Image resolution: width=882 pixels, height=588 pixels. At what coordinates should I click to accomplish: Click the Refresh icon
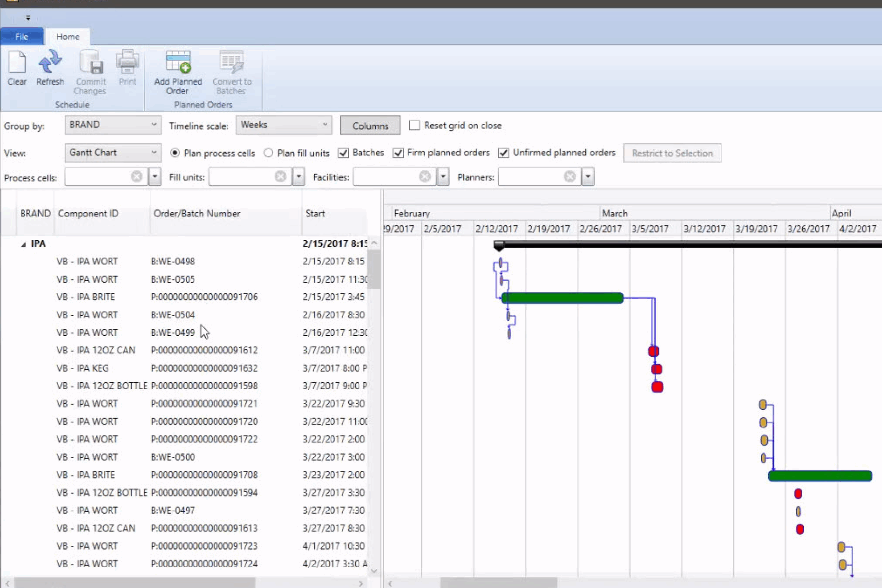tap(50, 68)
